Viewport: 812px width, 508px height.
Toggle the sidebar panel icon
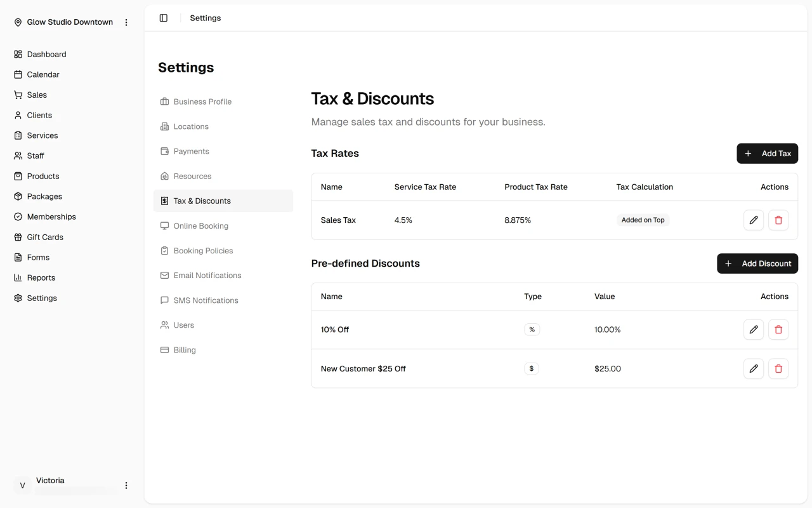click(164, 18)
